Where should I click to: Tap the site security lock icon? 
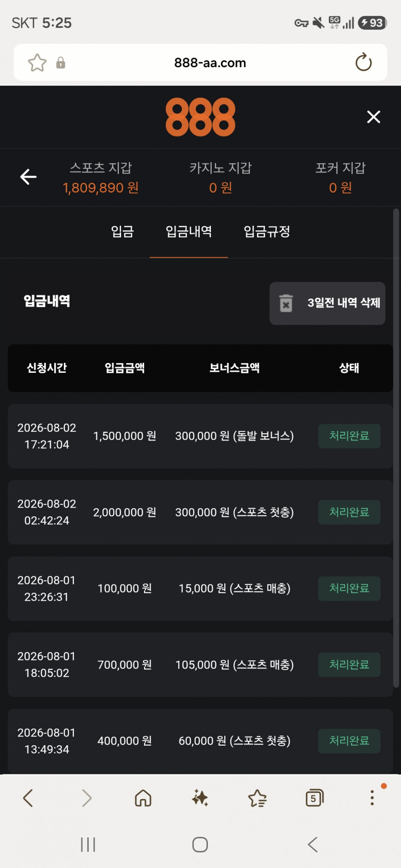click(x=61, y=63)
